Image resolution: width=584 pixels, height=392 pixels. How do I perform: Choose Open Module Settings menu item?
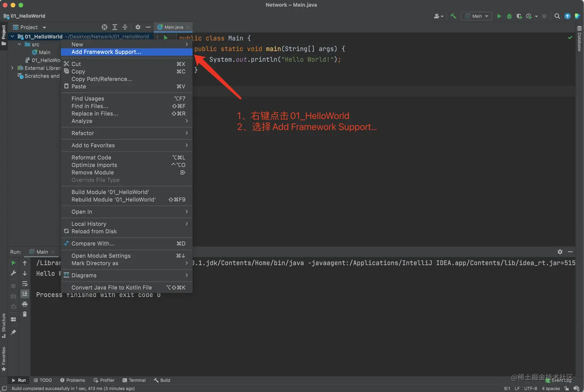coord(127,256)
